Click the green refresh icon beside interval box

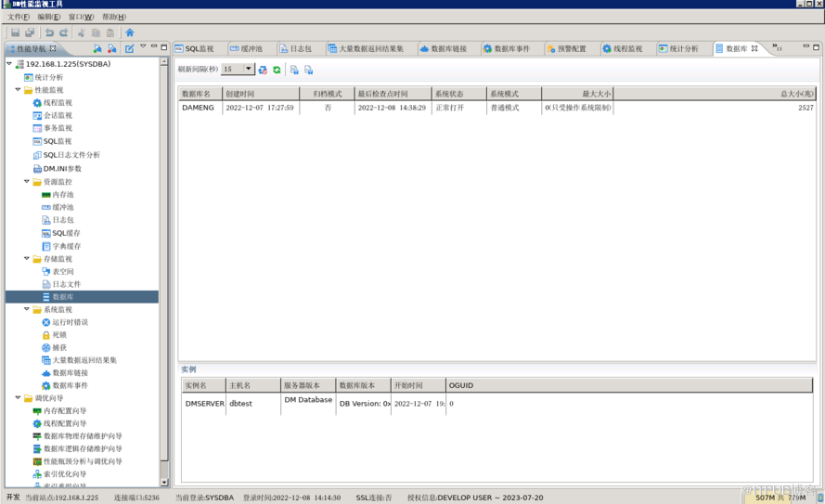click(x=277, y=70)
